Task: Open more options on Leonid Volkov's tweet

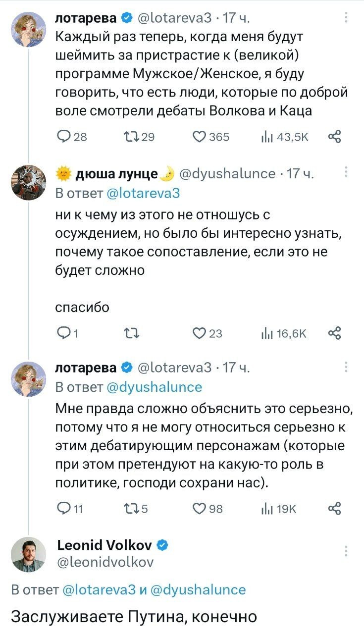Action: (x=346, y=550)
